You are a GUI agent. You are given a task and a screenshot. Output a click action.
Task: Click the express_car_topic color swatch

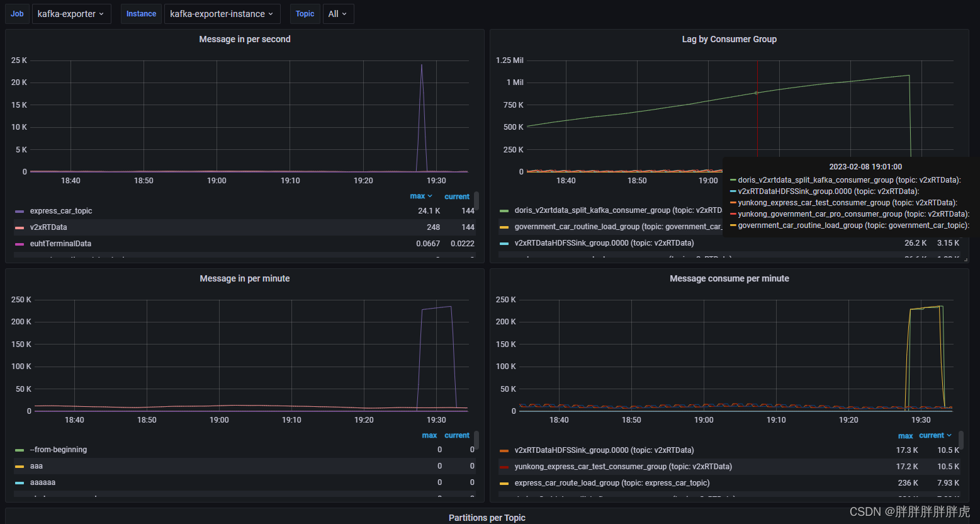coord(20,212)
